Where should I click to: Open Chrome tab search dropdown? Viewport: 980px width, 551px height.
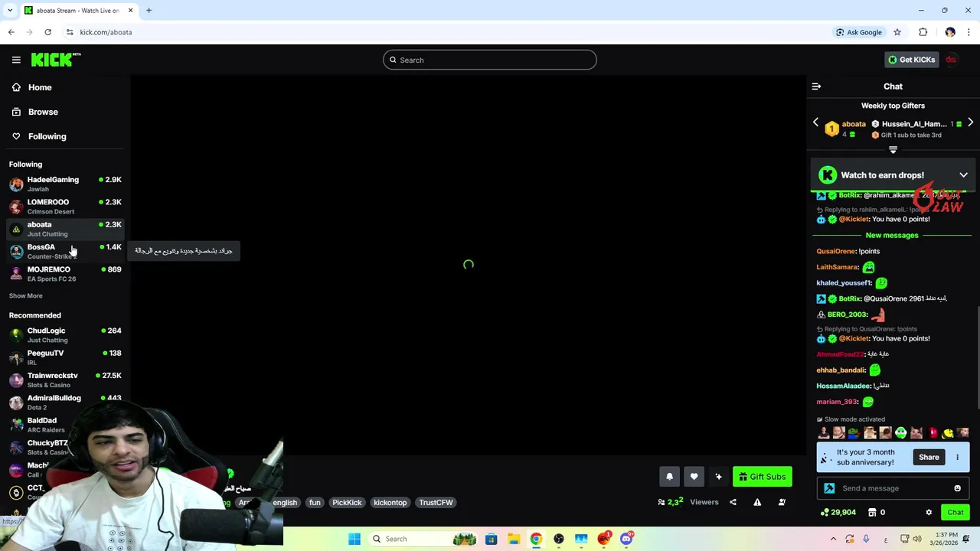(10, 10)
